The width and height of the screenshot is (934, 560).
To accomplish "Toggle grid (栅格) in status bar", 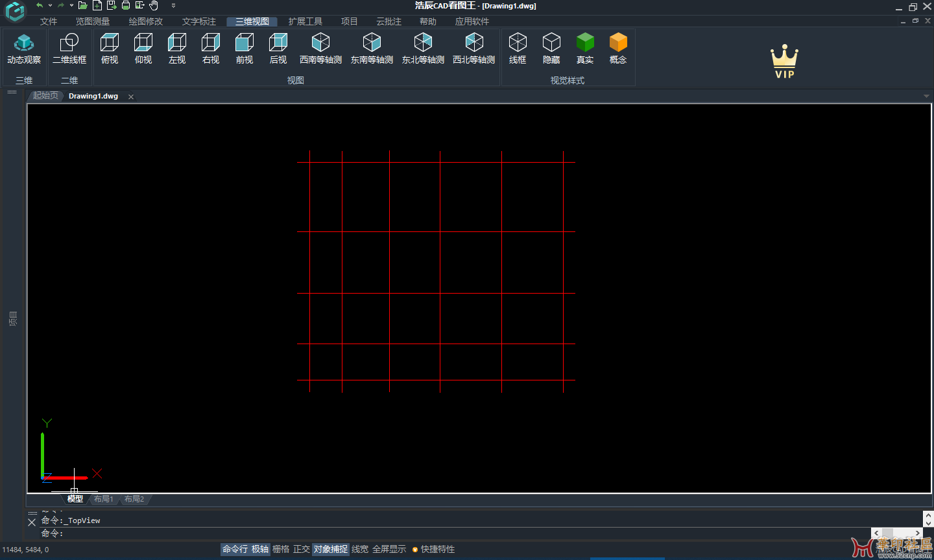I will [x=281, y=549].
